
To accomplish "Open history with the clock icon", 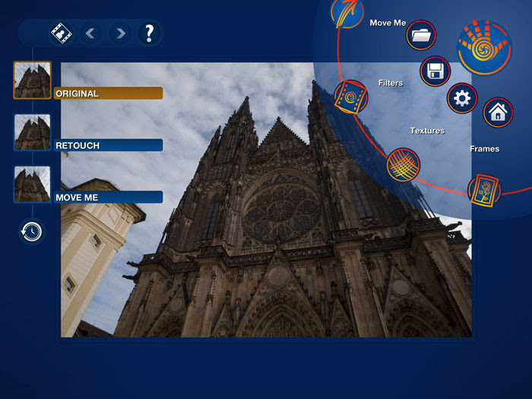I will pyautogui.click(x=32, y=232).
